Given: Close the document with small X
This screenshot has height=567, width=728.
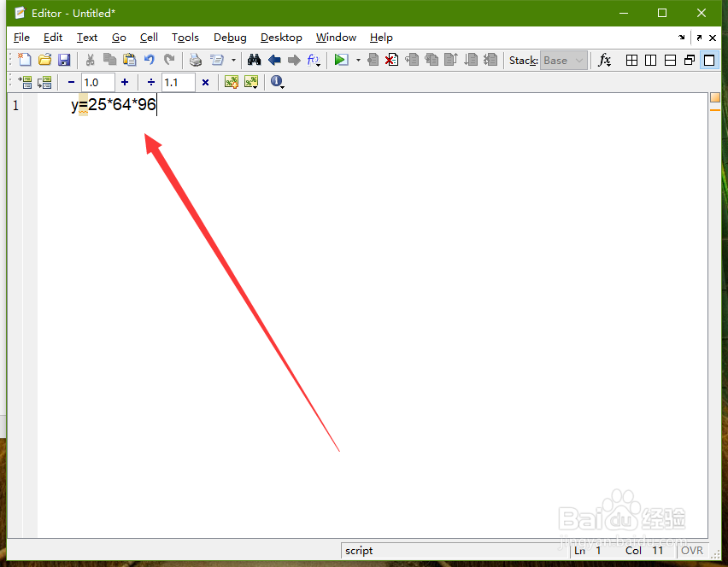Looking at the screenshot, I should coord(713,38).
